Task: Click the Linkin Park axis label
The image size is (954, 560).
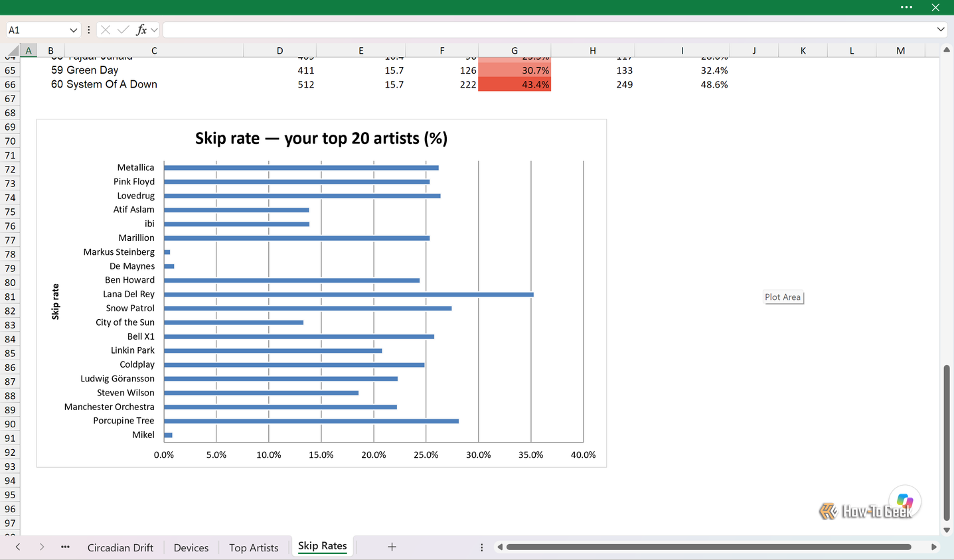Action: click(x=133, y=350)
